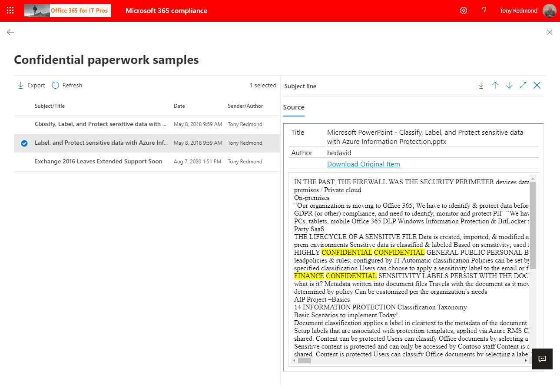Viewport: 560px width, 392px height.
Task: Click horizontal scrollbar left arrow
Action: 294,360
